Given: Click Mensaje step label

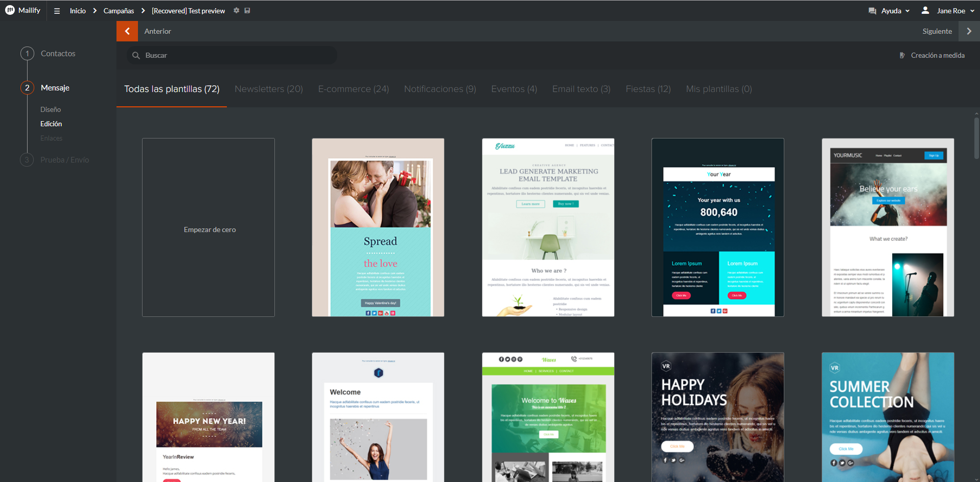Looking at the screenshot, I should [x=55, y=88].
